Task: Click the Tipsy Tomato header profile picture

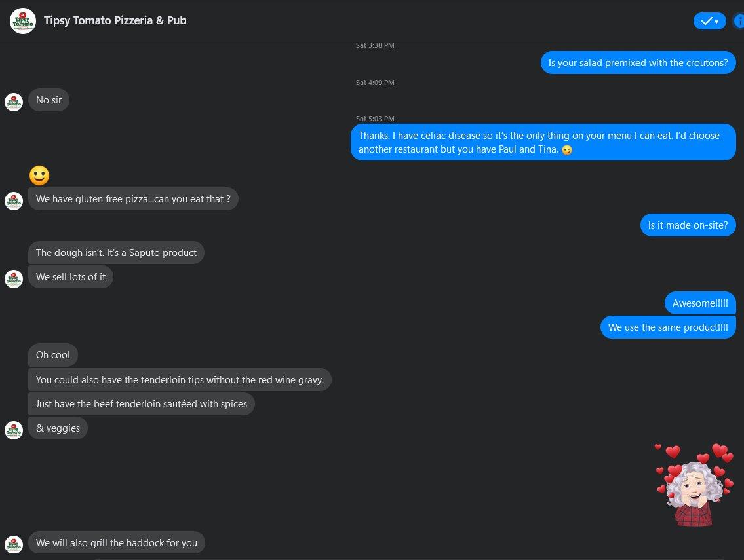Action: click(x=23, y=21)
